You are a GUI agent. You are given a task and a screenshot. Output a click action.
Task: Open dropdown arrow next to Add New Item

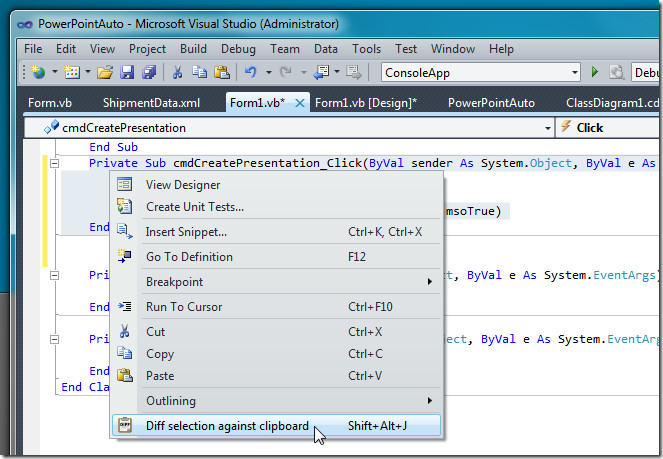pyautogui.click(x=88, y=72)
